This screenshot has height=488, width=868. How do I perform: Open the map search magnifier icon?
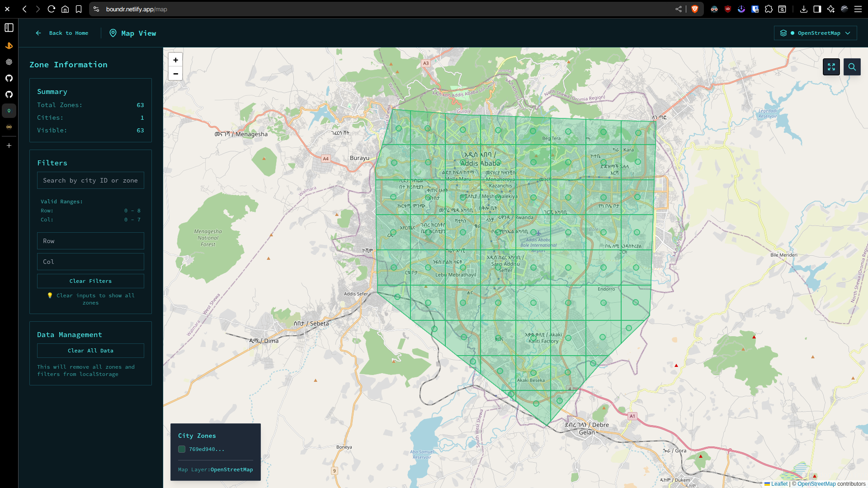(x=852, y=67)
